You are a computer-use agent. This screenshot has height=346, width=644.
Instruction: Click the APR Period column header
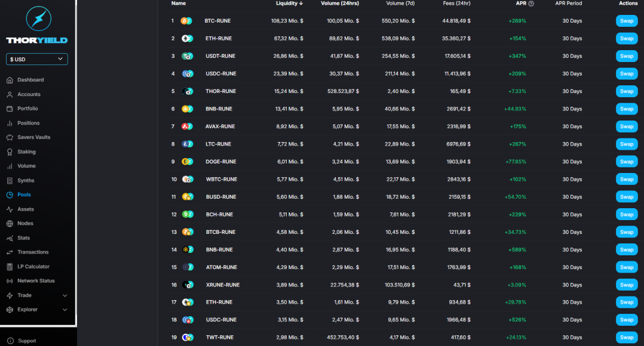(x=569, y=3)
